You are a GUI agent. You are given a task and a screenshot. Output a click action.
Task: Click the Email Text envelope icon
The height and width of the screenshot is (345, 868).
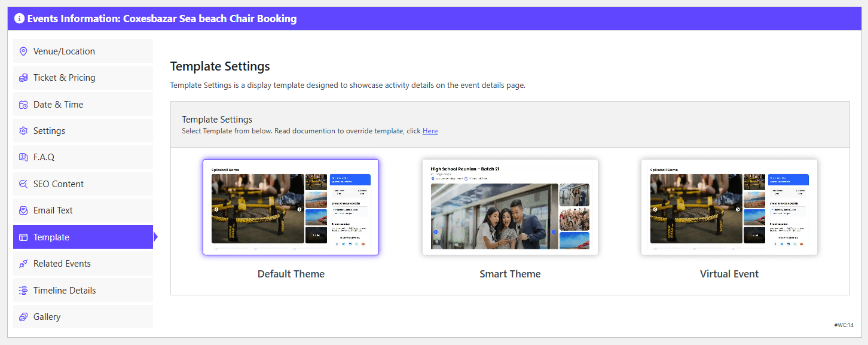23,210
